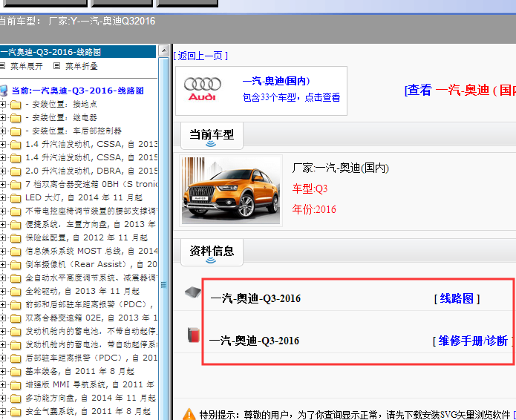Expand the 保险丝配置 node

pyautogui.click(x=3, y=237)
